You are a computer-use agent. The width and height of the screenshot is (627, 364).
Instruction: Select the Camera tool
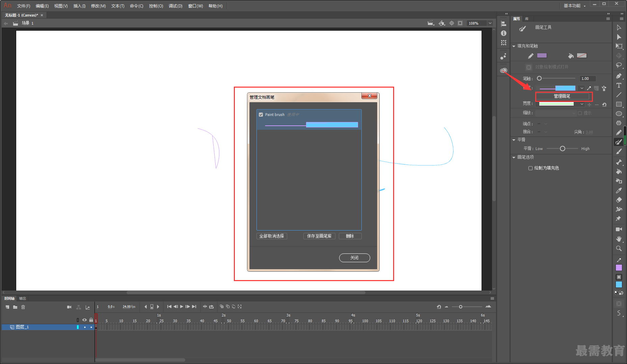click(619, 229)
